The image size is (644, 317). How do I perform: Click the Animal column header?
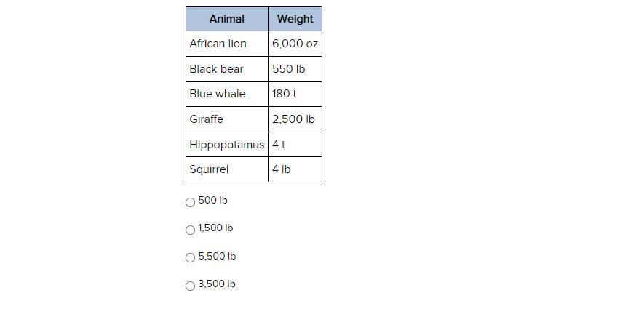(226, 19)
